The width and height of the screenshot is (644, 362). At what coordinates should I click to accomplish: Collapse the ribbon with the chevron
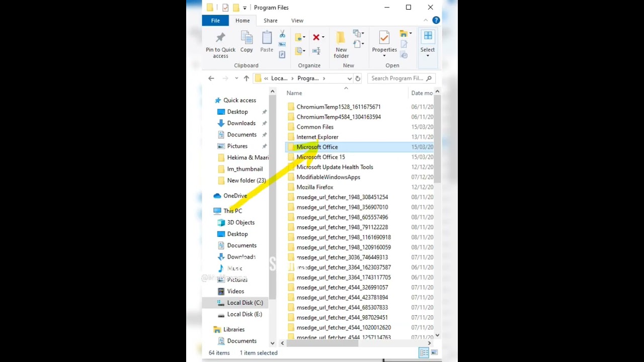click(x=426, y=20)
